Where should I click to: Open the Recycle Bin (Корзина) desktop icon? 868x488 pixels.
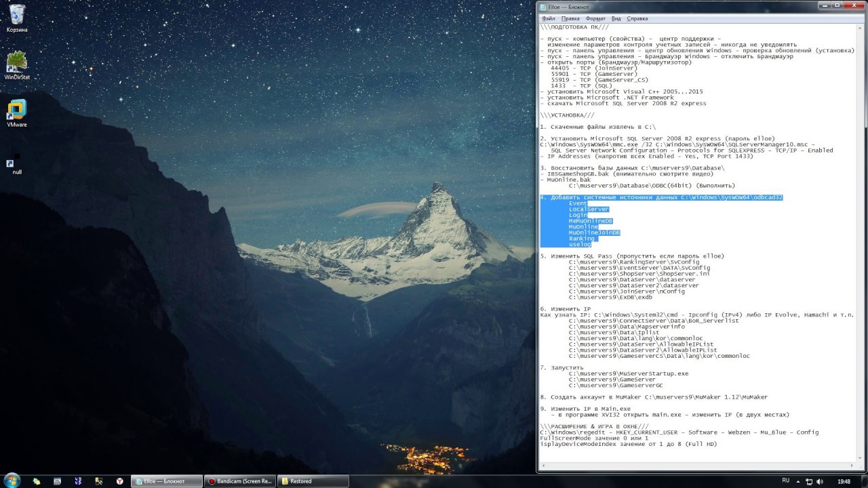[x=17, y=18]
